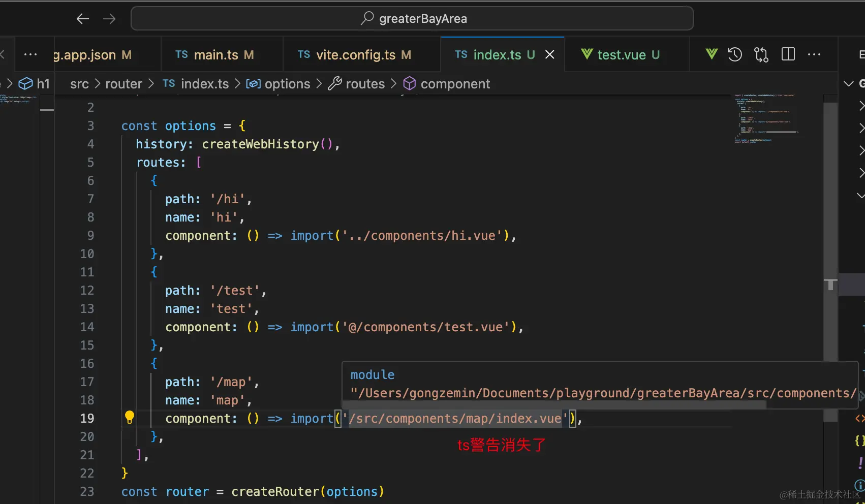Click name: 'test' on line 13

[x=212, y=309]
